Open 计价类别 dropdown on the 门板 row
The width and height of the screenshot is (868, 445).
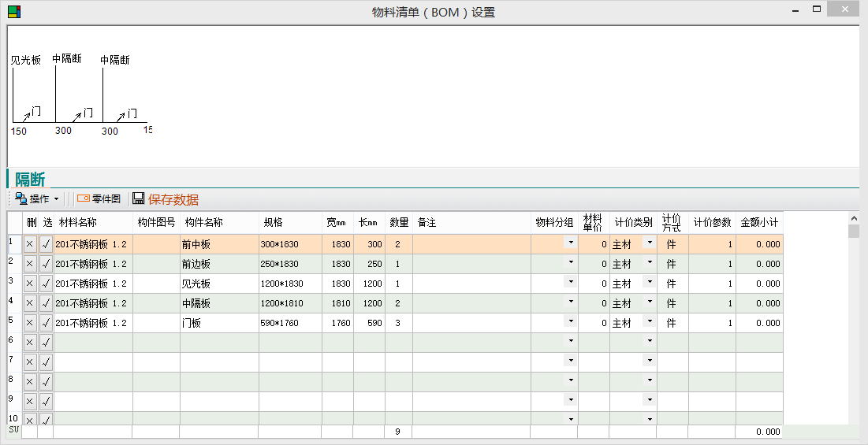[650, 321]
